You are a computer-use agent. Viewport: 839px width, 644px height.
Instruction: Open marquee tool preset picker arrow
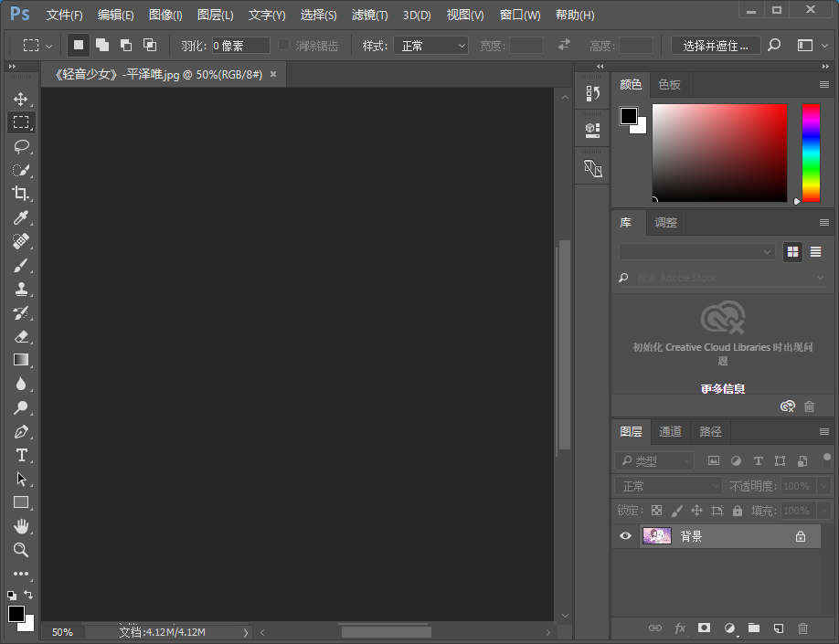[49, 46]
